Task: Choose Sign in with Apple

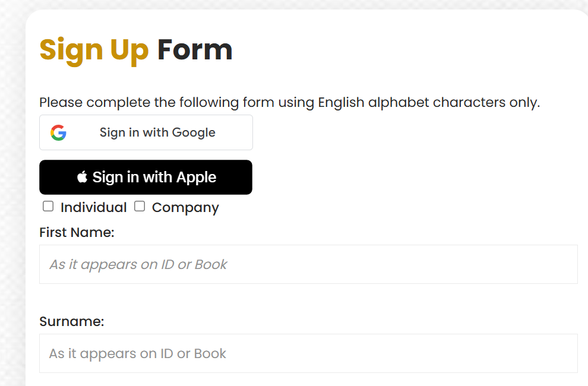Action: [x=146, y=177]
